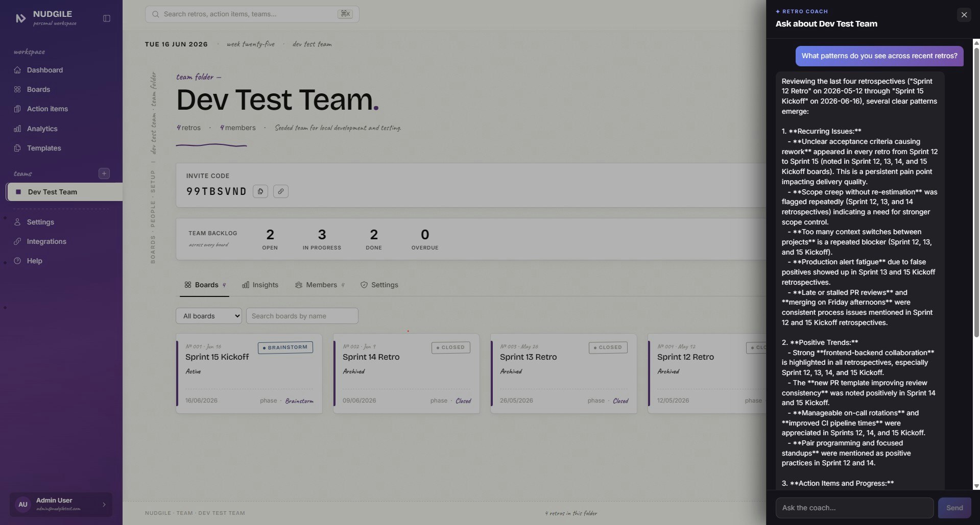Click the Templates copy icon in the sidebar
The height and width of the screenshot is (525, 980).
point(17,148)
